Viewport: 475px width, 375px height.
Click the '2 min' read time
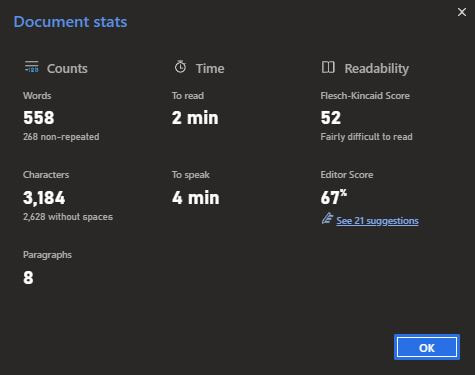coord(195,118)
